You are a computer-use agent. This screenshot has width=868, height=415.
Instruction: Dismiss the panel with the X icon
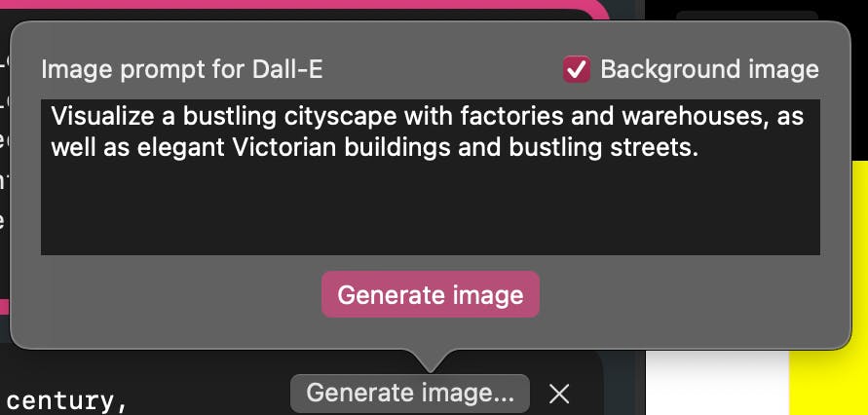(558, 394)
